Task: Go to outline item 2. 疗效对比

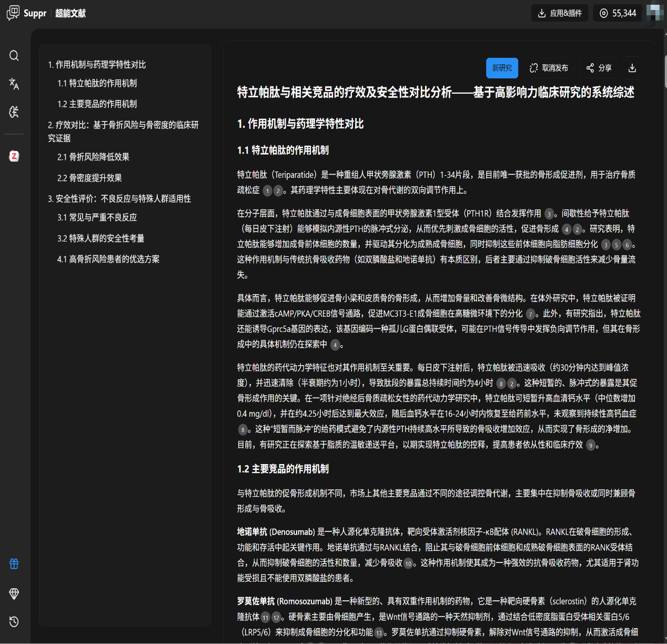Action: point(124,132)
